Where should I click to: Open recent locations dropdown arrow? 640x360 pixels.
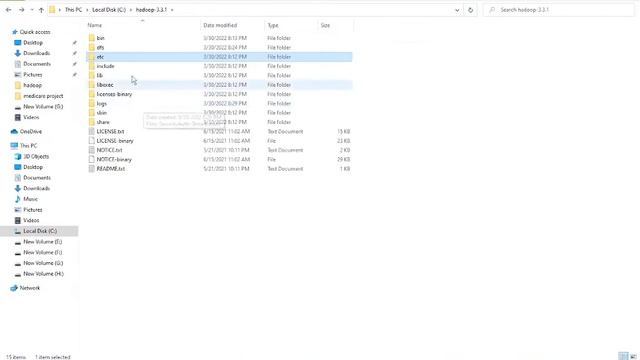[32, 10]
